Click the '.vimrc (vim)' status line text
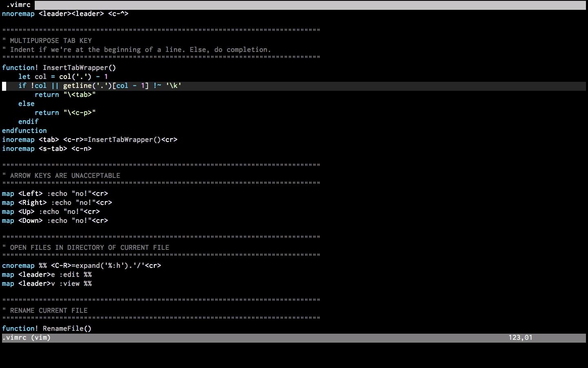The image size is (588, 368). pyautogui.click(x=27, y=338)
